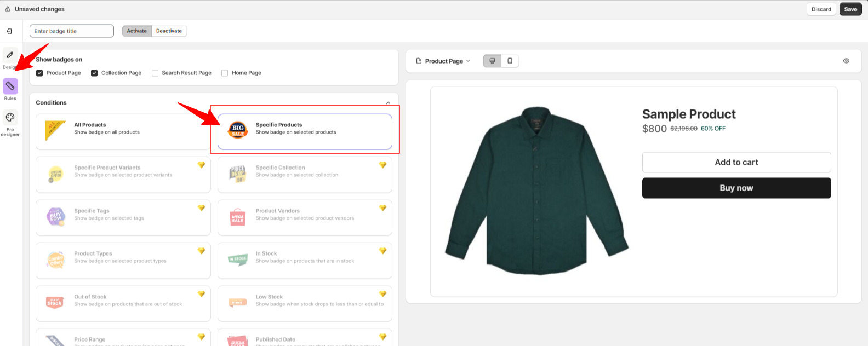Click the Combo Offers badge icon
The image size is (868, 346).
point(55,260)
